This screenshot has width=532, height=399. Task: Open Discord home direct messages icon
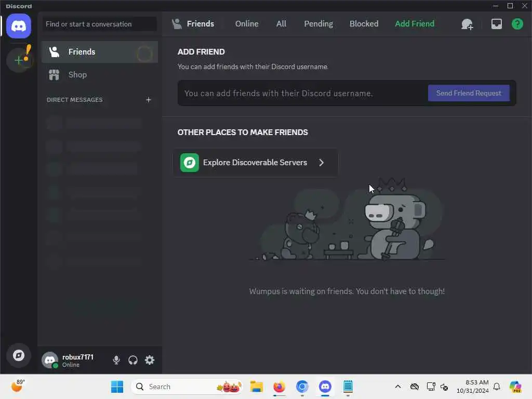click(19, 26)
